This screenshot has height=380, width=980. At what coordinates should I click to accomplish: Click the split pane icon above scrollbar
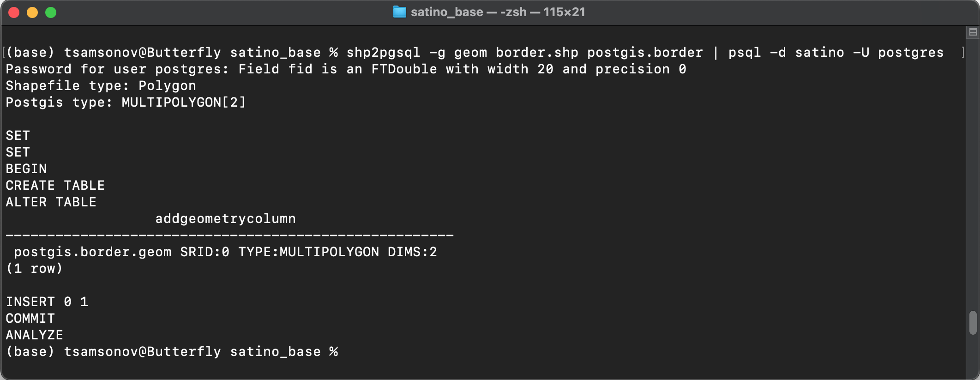coord(973,32)
